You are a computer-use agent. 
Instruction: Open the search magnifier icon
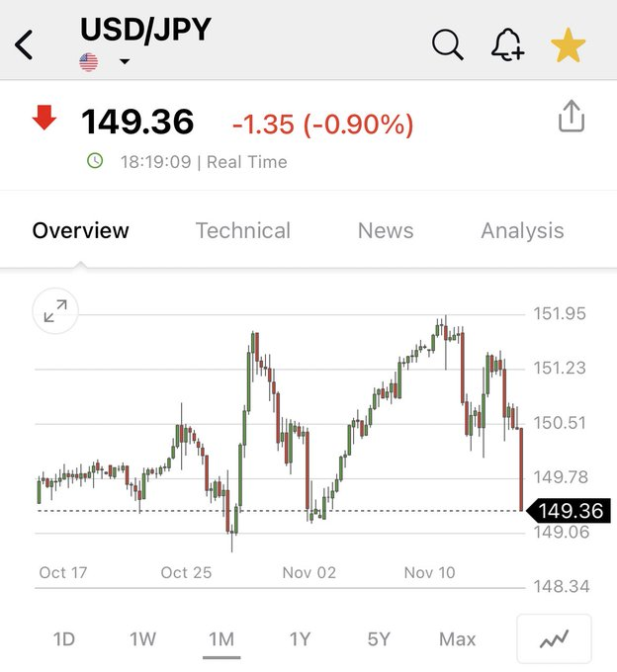(447, 44)
